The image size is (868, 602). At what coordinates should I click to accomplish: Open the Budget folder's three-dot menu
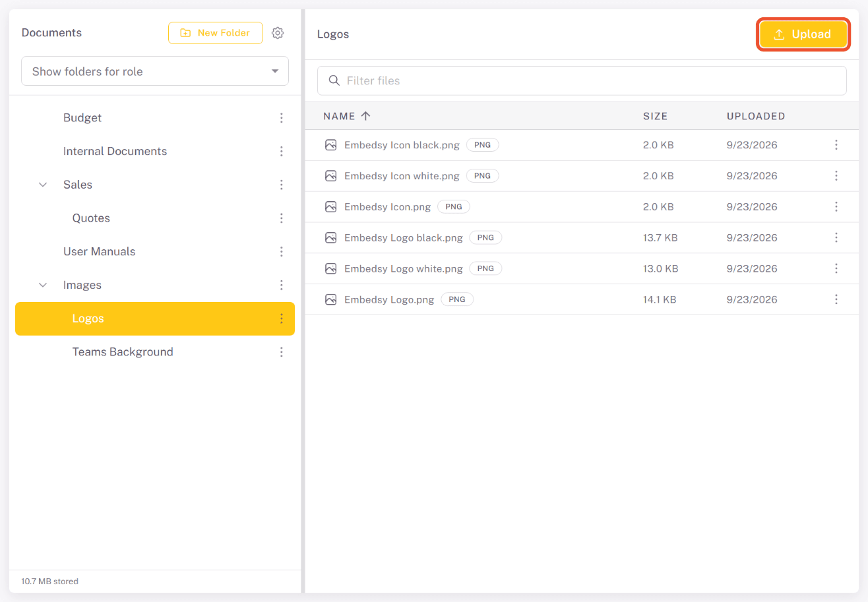tap(282, 118)
